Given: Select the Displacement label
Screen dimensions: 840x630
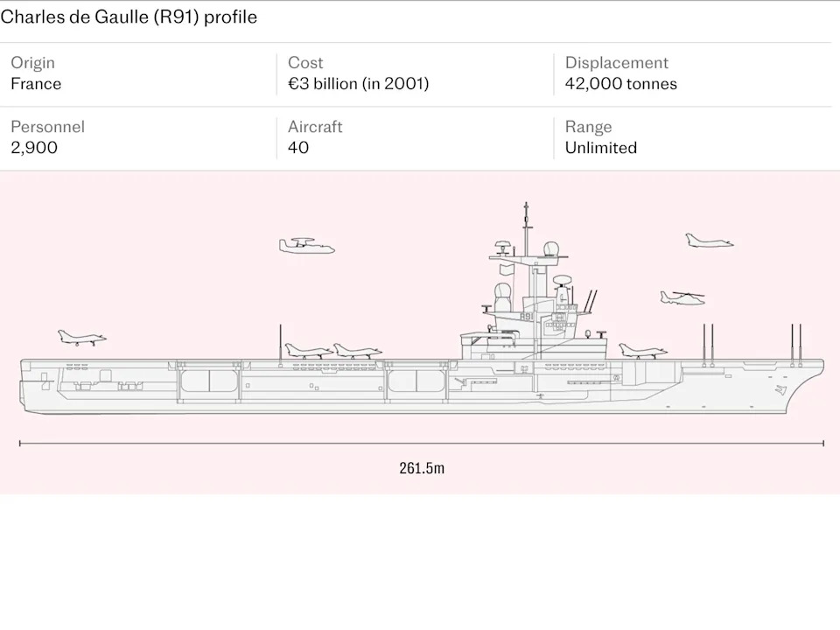Looking at the screenshot, I should click(617, 62).
